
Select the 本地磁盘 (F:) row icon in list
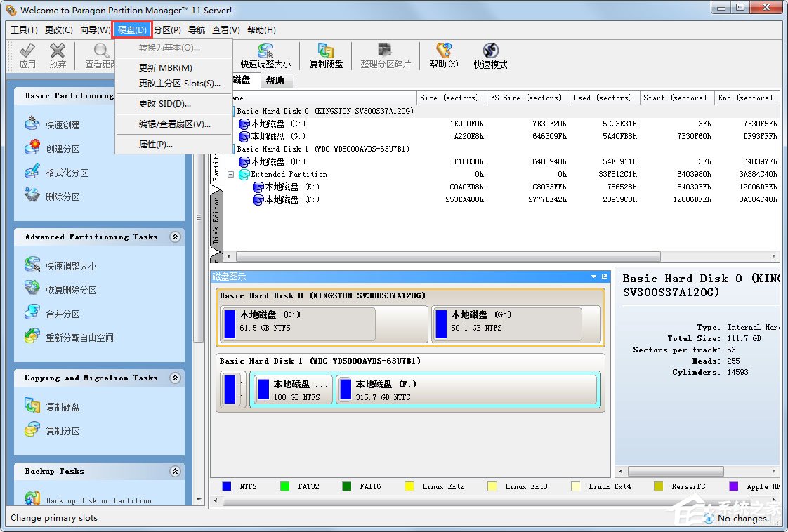click(258, 199)
